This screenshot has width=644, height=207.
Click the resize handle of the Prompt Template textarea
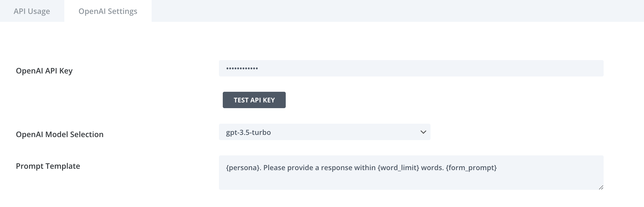601,188
